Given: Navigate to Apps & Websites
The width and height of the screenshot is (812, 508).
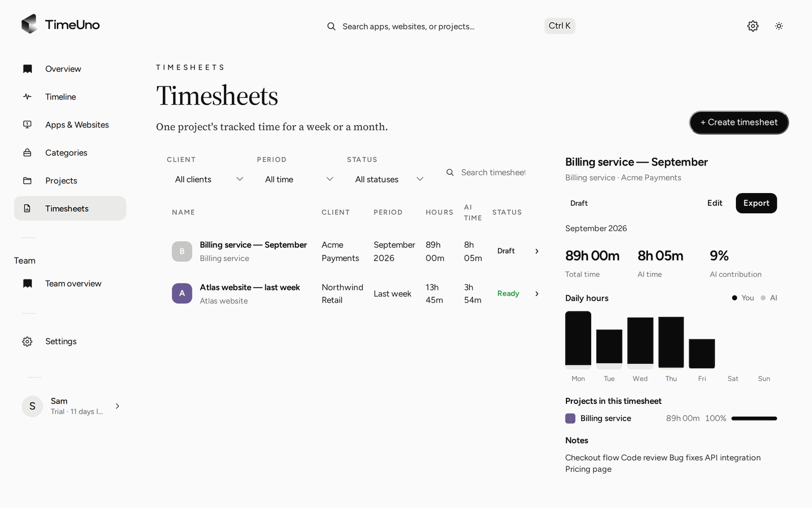Looking at the screenshot, I should click(x=70, y=124).
